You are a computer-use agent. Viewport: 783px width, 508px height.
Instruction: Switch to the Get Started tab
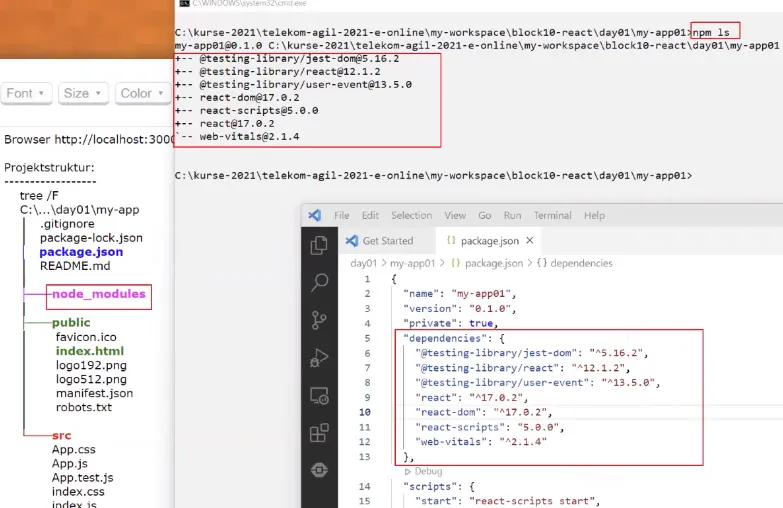click(x=387, y=241)
